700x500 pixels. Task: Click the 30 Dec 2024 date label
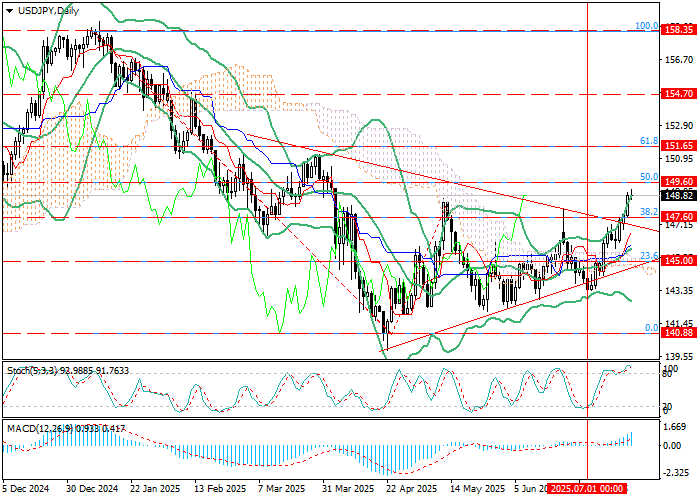(92, 489)
